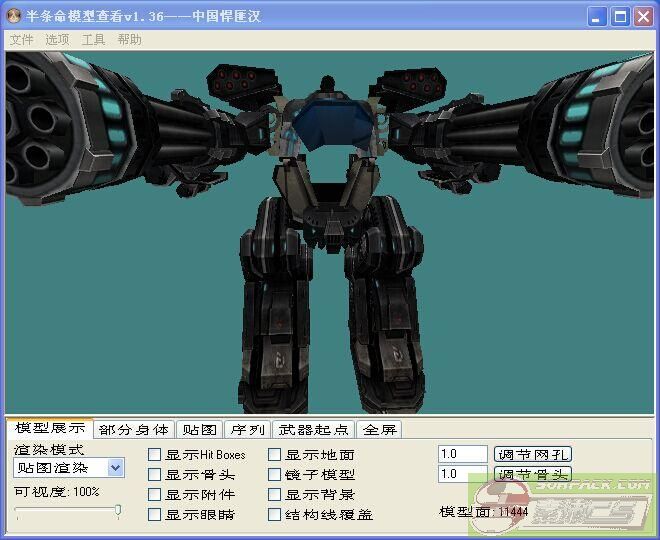Open the 工具 (Tools) menu

(x=93, y=40)
